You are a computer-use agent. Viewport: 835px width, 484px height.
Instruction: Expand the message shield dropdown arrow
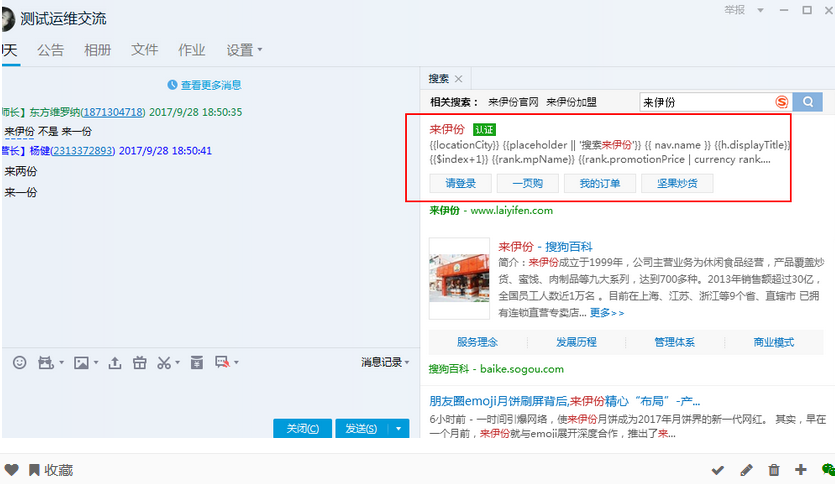click(x=236, y=363)
